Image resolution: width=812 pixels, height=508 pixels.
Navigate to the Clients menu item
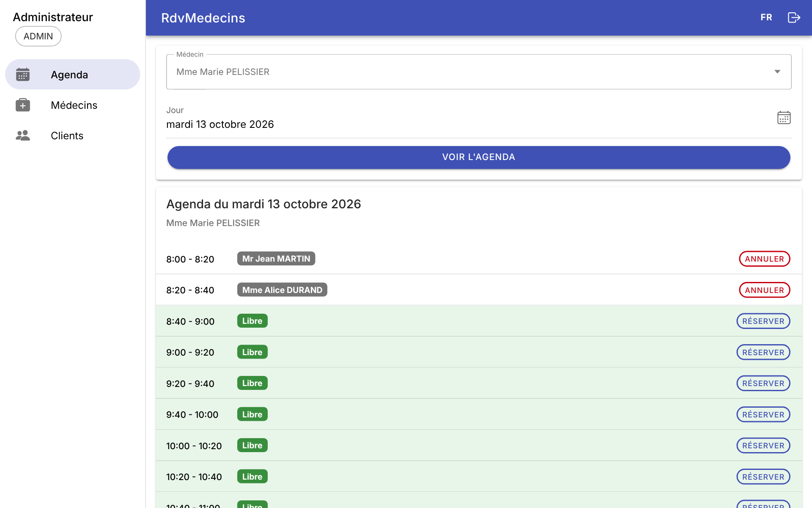(x=72, y=135)
